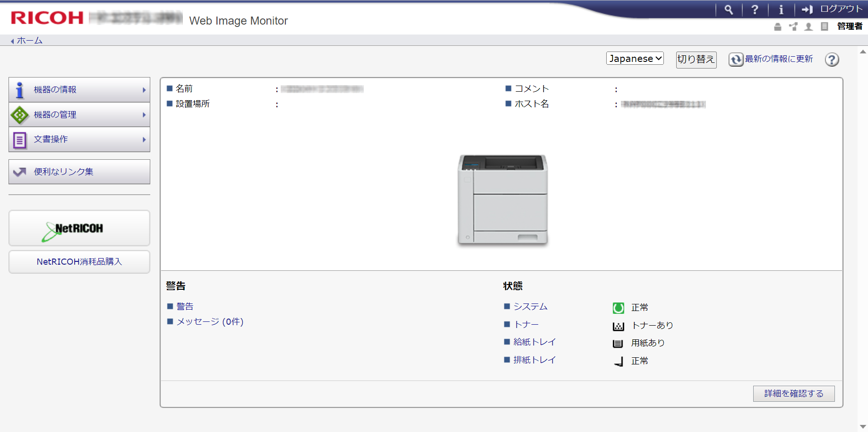Click the 切り替え button
Screen dimensions: 868x432
[696, 60]
